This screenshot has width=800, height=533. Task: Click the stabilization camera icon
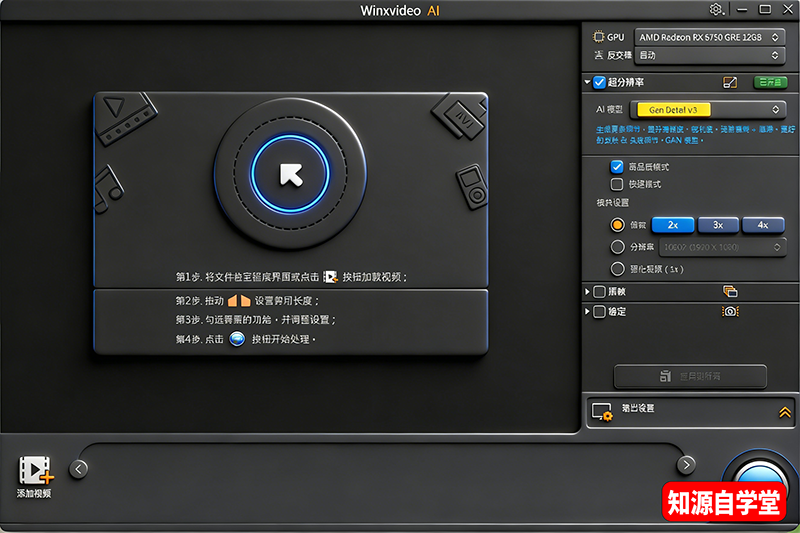730,312
